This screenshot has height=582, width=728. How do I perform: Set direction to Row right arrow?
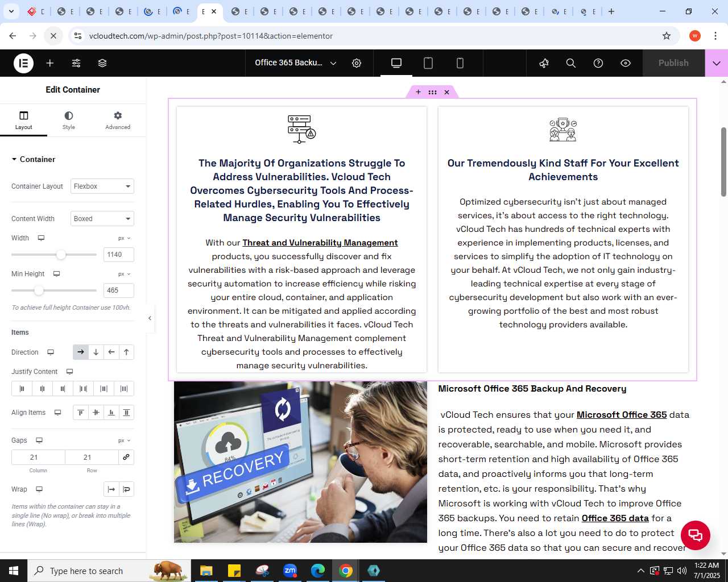[81, 352]
